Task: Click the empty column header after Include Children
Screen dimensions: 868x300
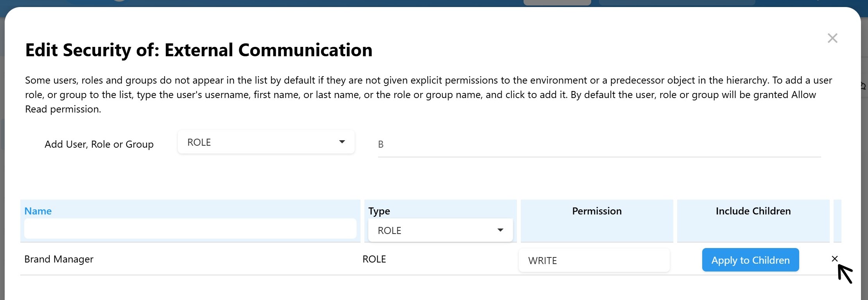Action: 837,220
